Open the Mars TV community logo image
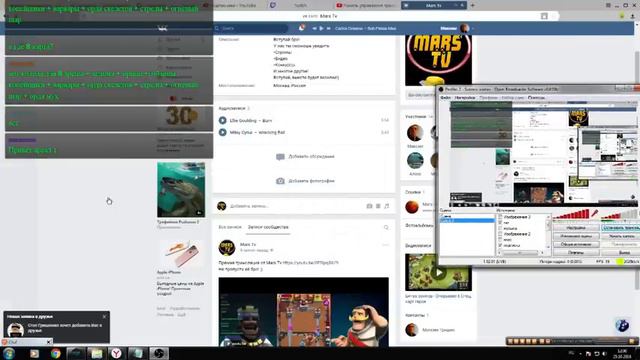This screenshot has width=640, height=360. pyautogui.click(x=438, y=60)
